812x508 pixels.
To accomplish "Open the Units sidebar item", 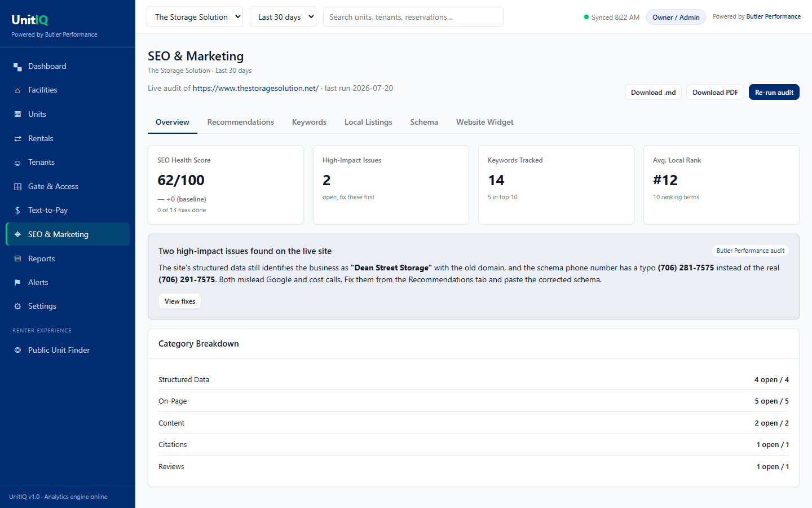I will pos(68,114).
